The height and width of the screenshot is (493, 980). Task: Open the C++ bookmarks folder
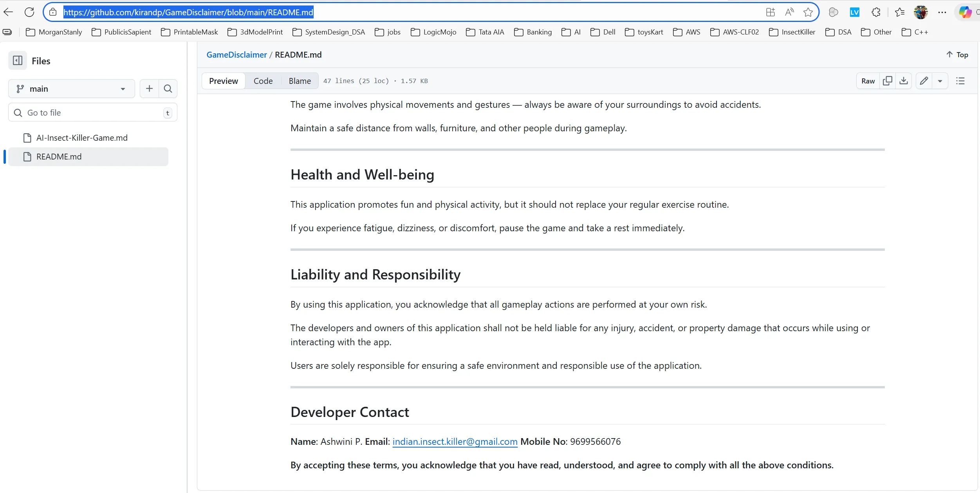(x=915, y=32)
